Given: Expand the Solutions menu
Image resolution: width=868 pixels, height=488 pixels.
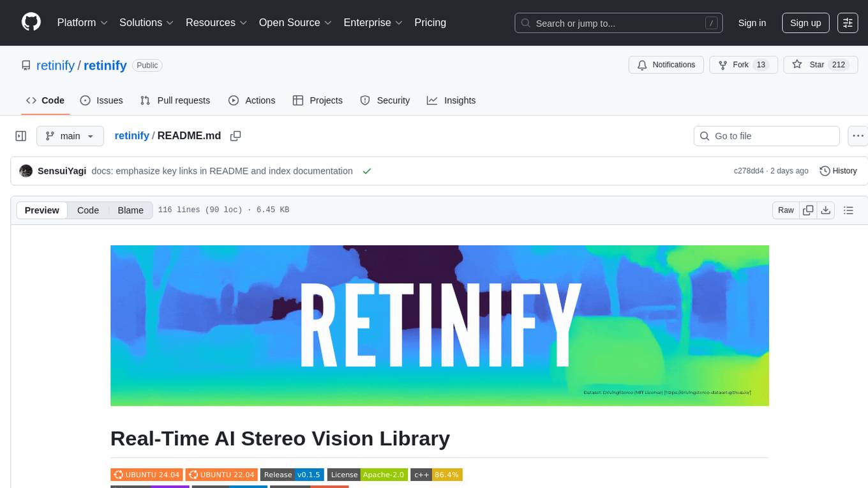Looking at the screenshot, I should click(147, 22).
